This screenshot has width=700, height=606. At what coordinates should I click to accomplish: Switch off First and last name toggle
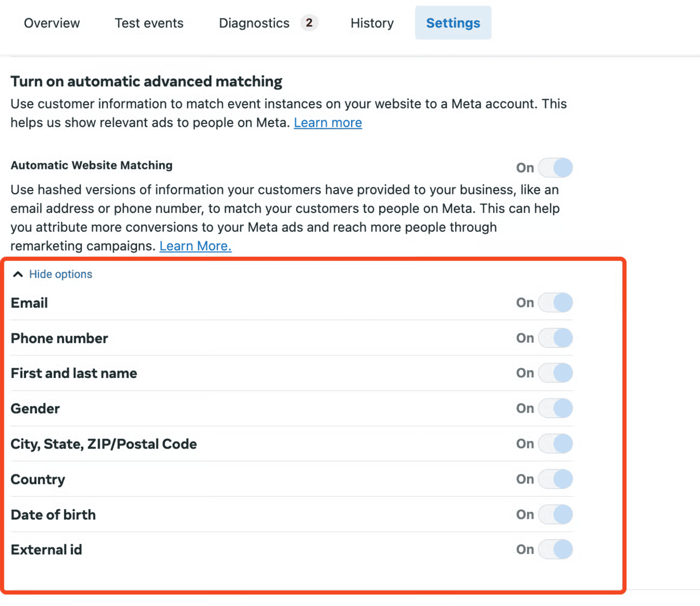555,373
